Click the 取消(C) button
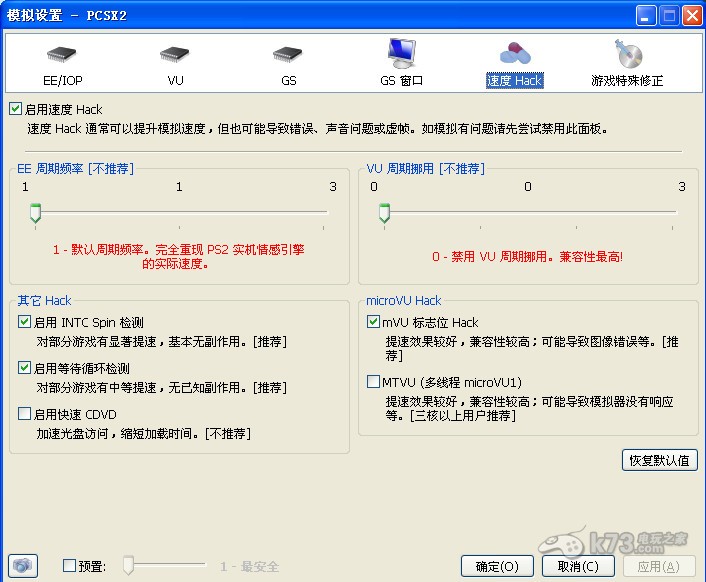 (578, 566)
